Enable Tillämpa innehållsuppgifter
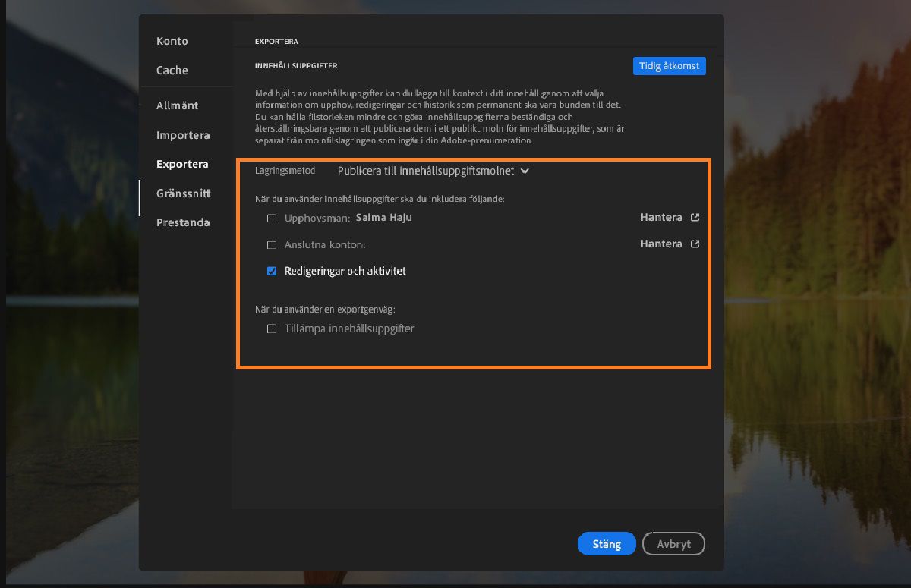The width and height of the screenshot is (911, 588). [270, 329]
